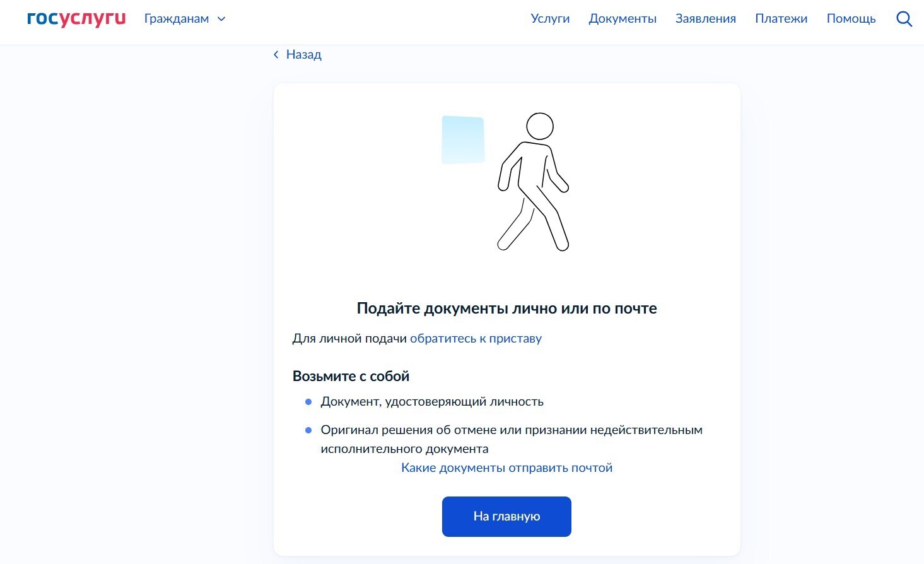The height and width of the screenshot is (564, 924).
Task: Click the heading Подайте документы лично или по почте
Action: (x=506, y=308)
